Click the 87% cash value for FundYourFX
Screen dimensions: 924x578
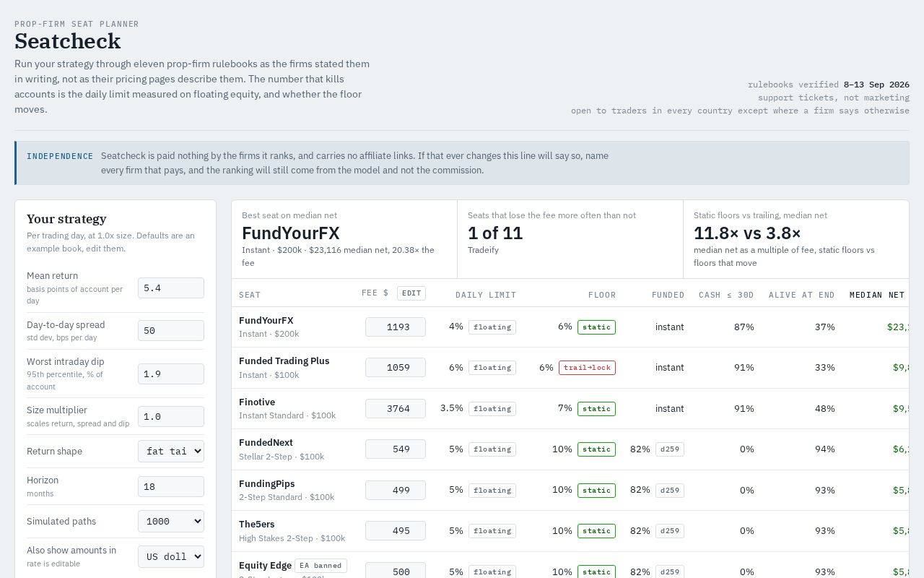[x=744, y=327]
